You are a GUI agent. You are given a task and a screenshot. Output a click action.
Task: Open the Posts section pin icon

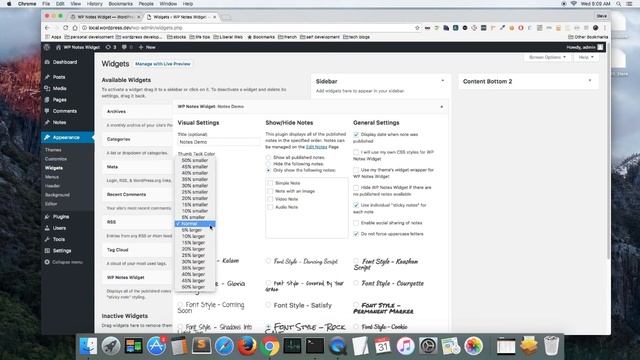(x=47, y=77)
